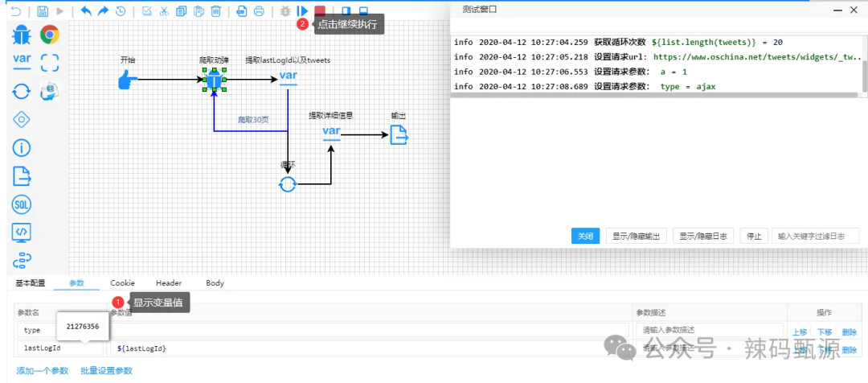Copy selection with the copy icon
This screenshot has height=383, width=868.
tap(182, 10)
